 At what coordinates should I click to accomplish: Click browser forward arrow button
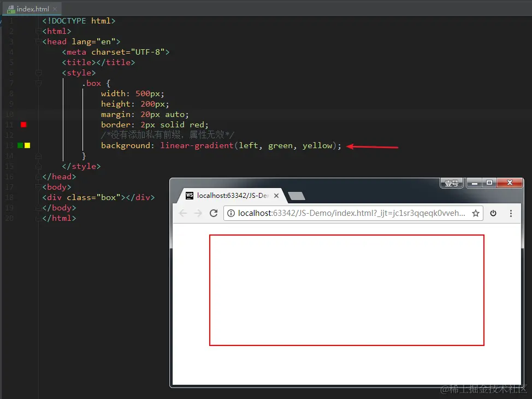click(198, 213)
